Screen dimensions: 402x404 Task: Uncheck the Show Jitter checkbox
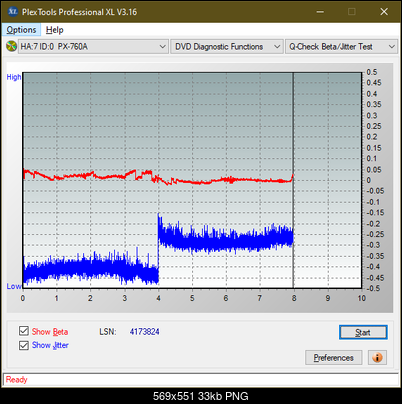point(24,345)
